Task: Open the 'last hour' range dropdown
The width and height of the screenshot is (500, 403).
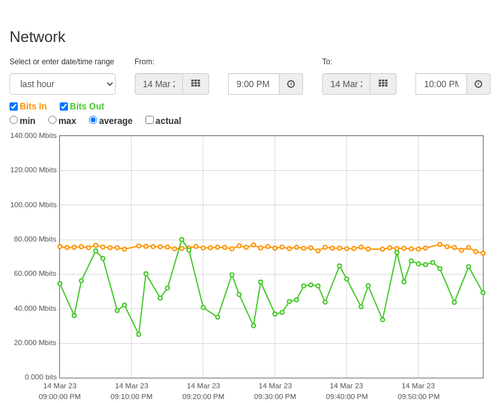Action: [x=63, y=84]
